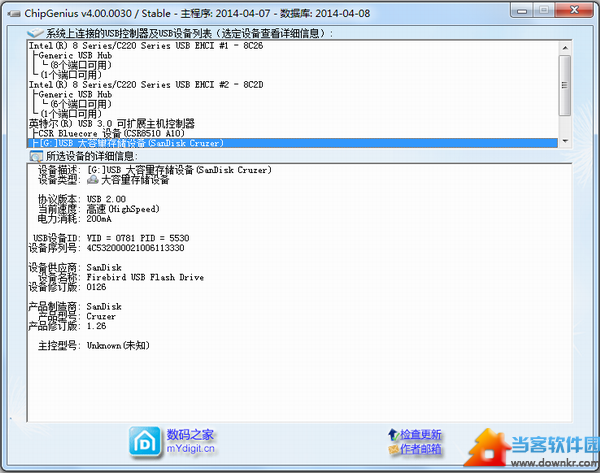Click the device list scroll down arrow
Screen dimensions: 600x473
[565, 141]
